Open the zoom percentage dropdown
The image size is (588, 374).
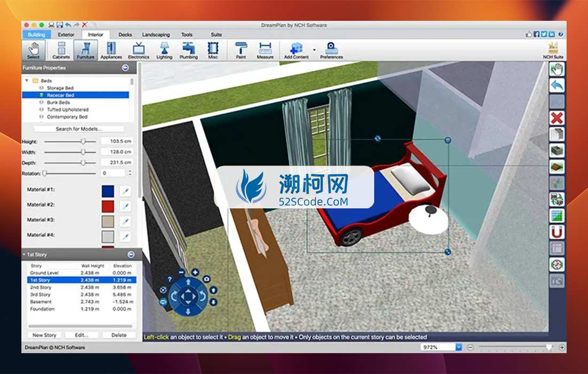click(x=458, y=347)
